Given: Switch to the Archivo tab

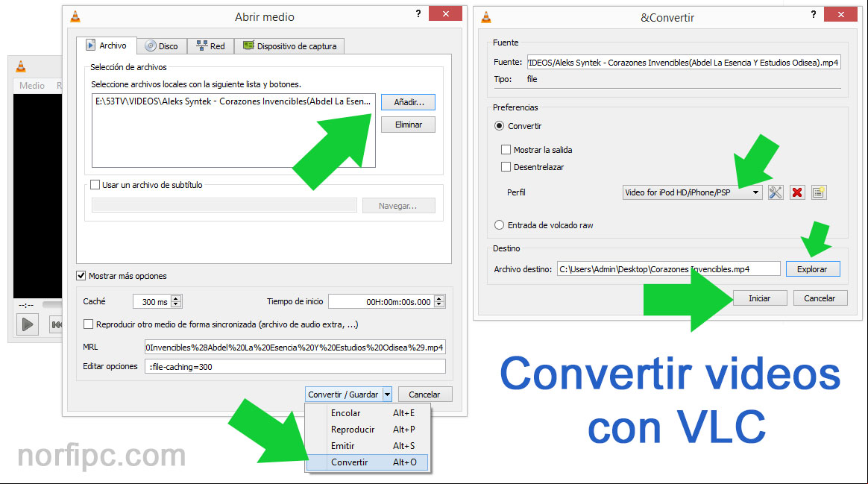Looking at the screenshot, I should [107, 45].
